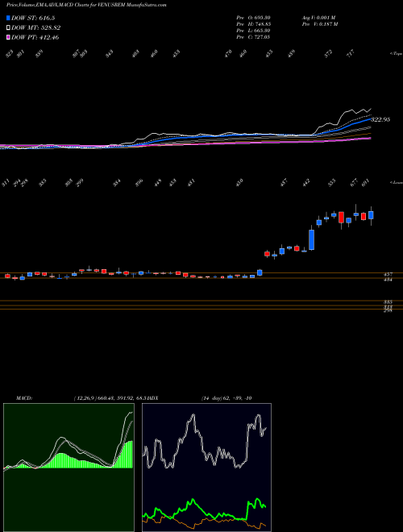Click the 'Pre V: 0.187 M' volume text
The height and width of the screenshot is (532, 403).
point(319,24)
